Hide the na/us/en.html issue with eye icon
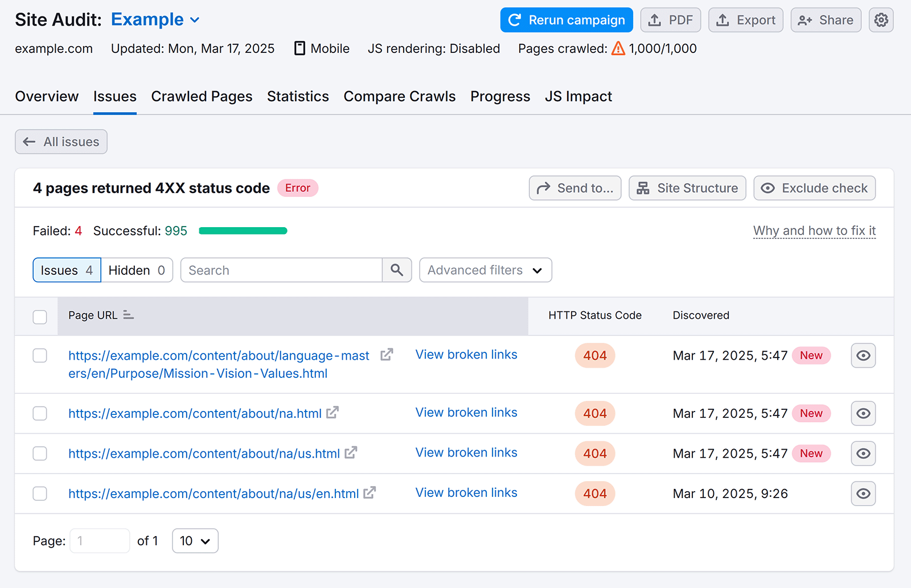Image resolution: width=911 pixels, height=588 pixels. click(x=863, y=494)
